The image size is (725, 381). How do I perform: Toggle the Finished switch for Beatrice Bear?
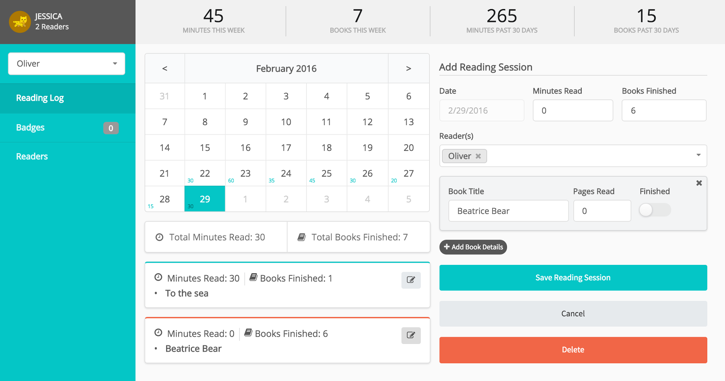click(x=654, y=210)
